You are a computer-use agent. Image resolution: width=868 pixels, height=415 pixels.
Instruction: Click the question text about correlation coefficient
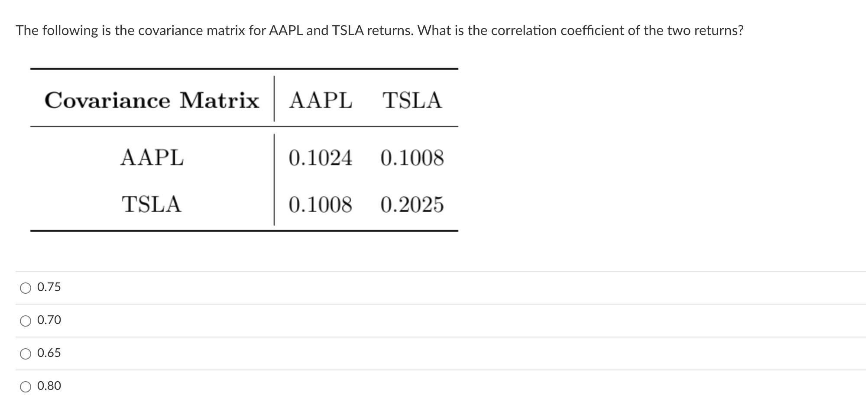coord(380,30)
